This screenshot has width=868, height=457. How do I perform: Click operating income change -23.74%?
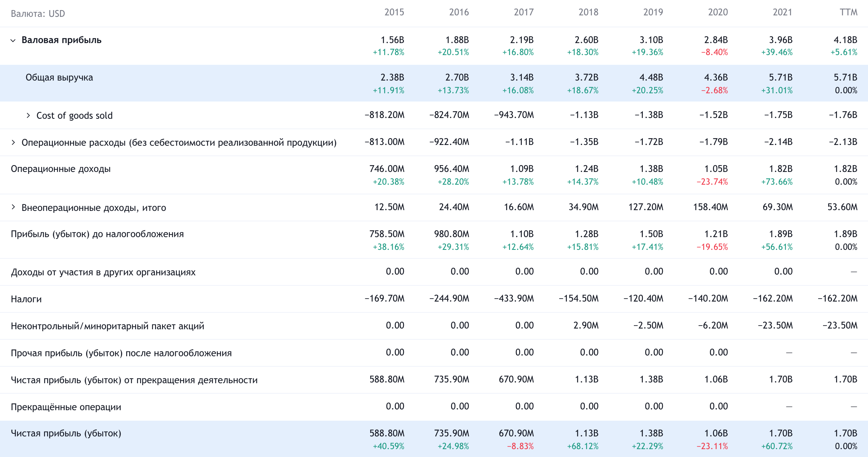click(x=712, y=182)
